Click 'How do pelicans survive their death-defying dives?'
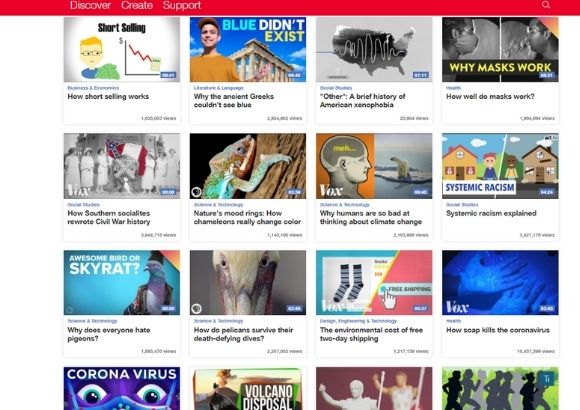Image resolution: width=580 pixels, height=410 pixels. [243, 334]
